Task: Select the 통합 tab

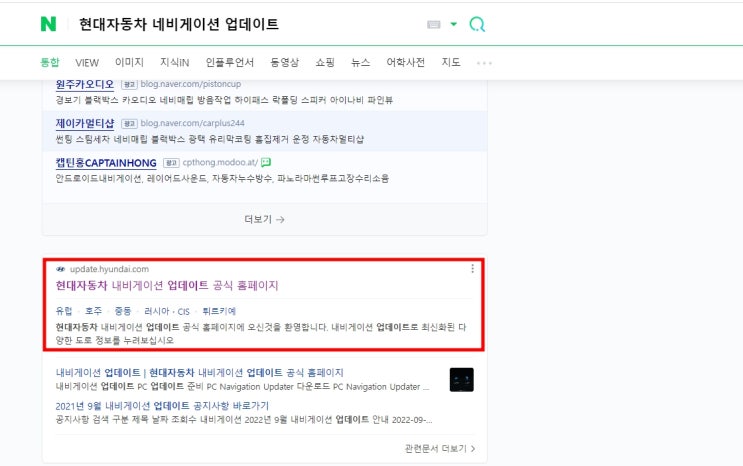Action: coord(50,62)
